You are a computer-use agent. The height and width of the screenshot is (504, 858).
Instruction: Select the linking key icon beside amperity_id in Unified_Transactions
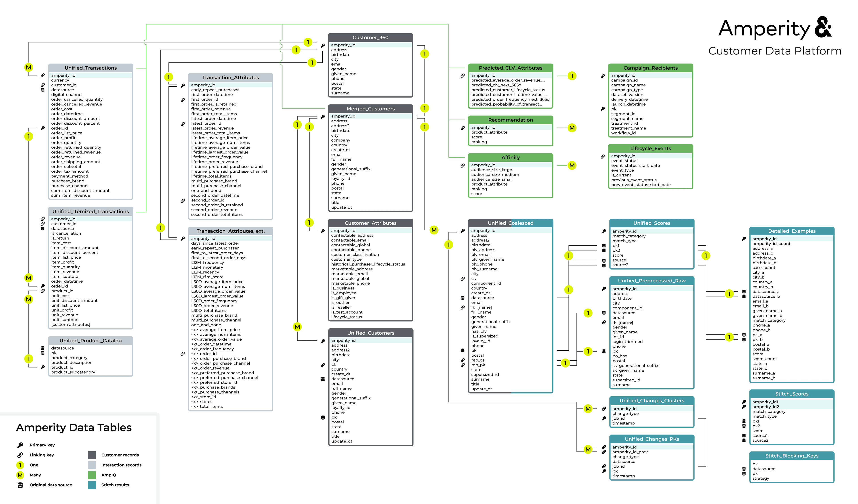tap(43, 75)
